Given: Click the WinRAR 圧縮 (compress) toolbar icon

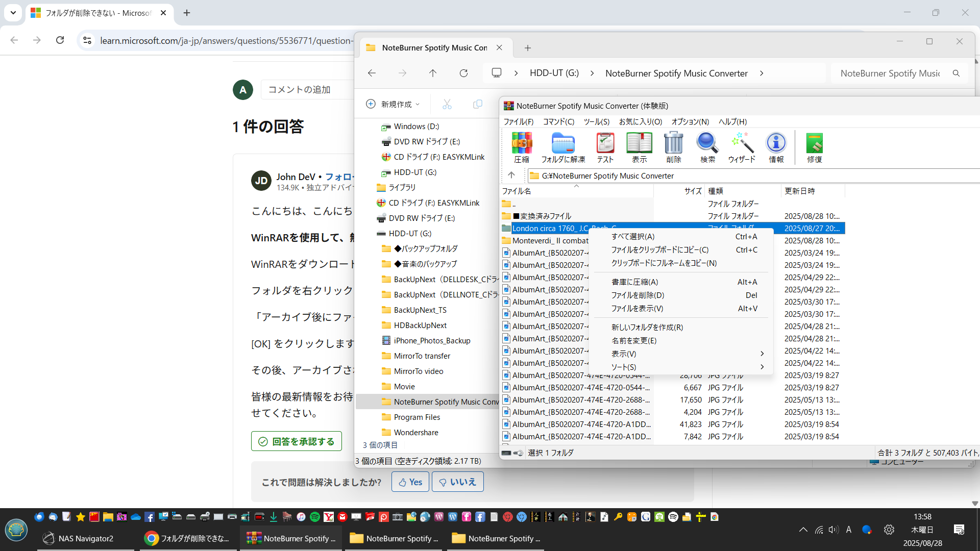Looking at the screenshot, I should 522,147.
